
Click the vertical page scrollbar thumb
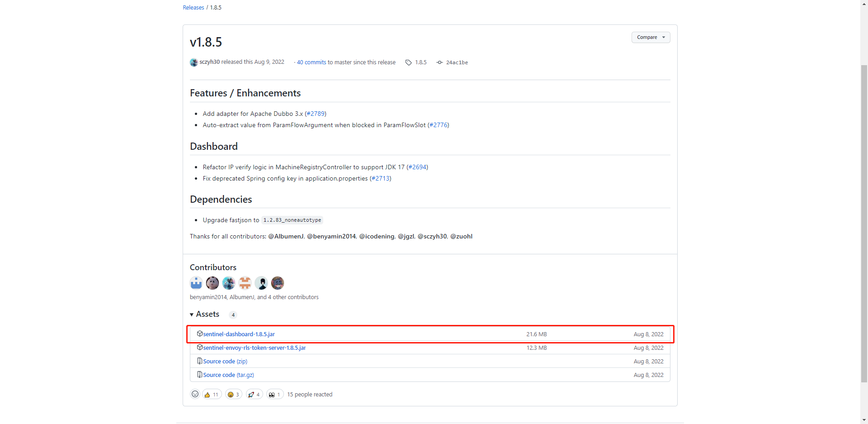tap(864, 224)
